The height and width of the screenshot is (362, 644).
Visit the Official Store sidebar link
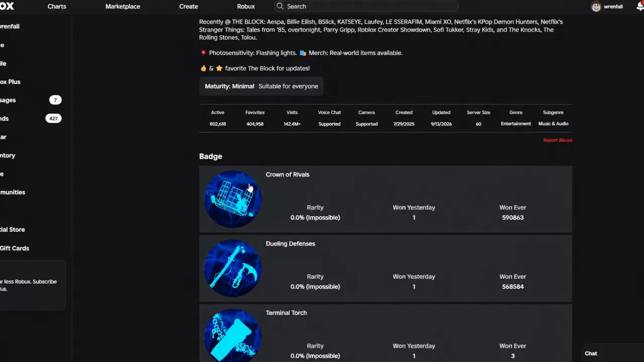coord(13,230)
